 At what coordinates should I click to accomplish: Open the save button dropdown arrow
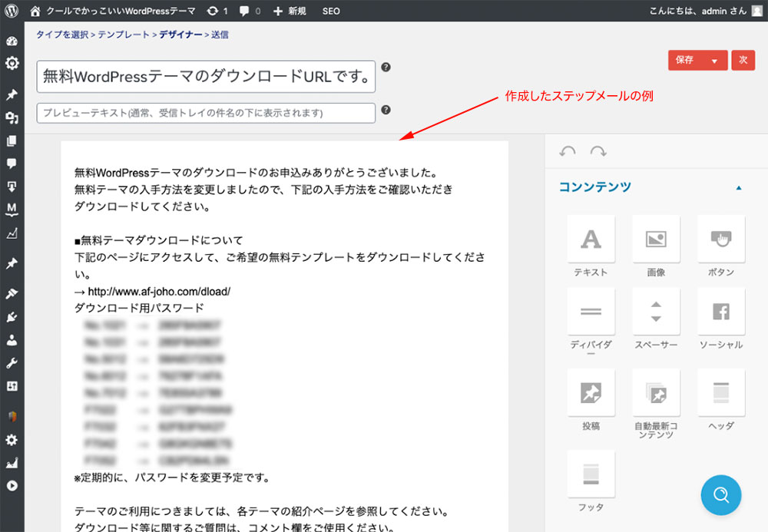[714, 61]
